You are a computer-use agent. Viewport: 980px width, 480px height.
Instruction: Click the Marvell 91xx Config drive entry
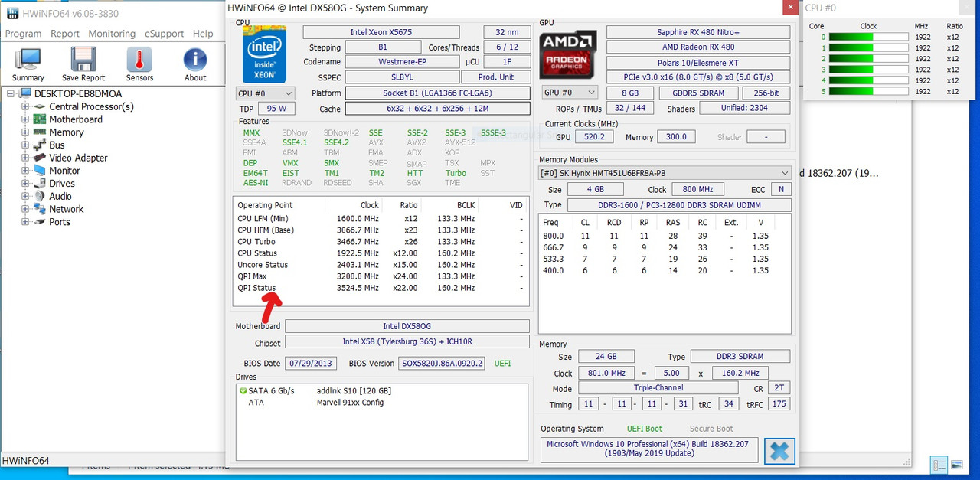[x=350, y=403]
